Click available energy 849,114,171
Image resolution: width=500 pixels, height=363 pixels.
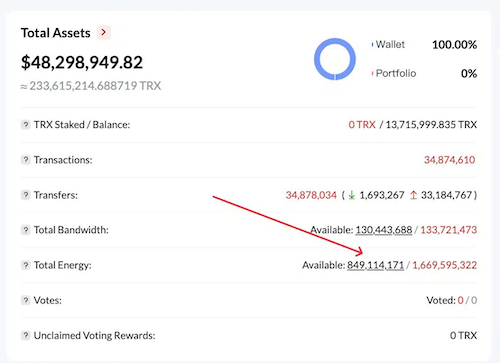pos(376,265)
